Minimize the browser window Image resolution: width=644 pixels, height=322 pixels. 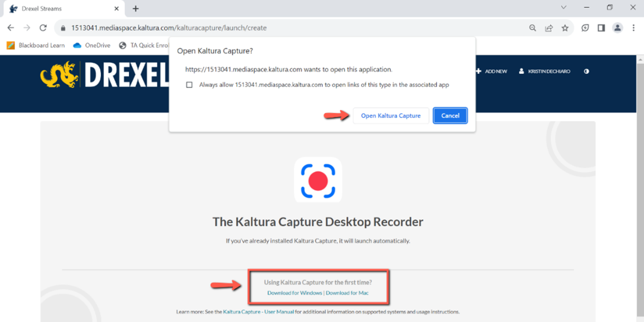[x=587, y=7]
